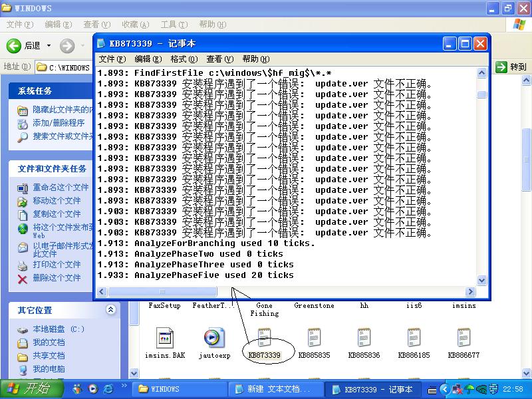Click the Explorer file list scrollbar thumb
The height and width of the screenshot is (399, 532).
pyautogui.click(x=526, y=160)
